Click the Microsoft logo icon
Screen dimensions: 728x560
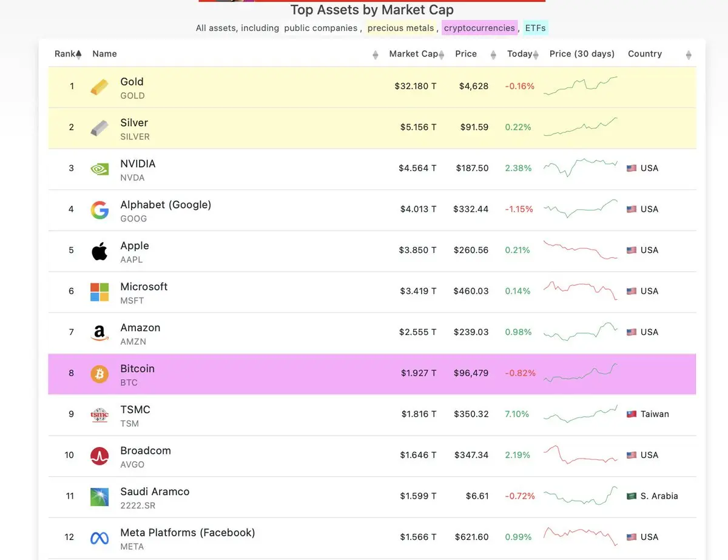tap(99, 292)
